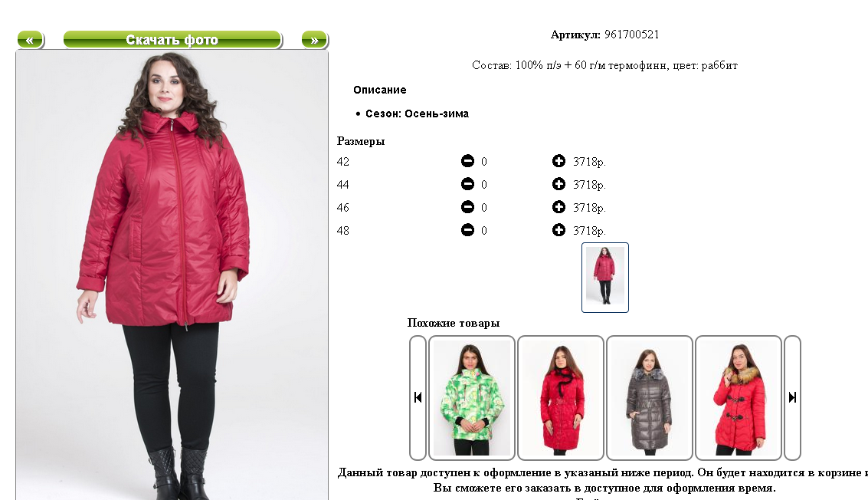Click the large red jacket photo
This screenshot has width=868, height=500.
(172, 275)
